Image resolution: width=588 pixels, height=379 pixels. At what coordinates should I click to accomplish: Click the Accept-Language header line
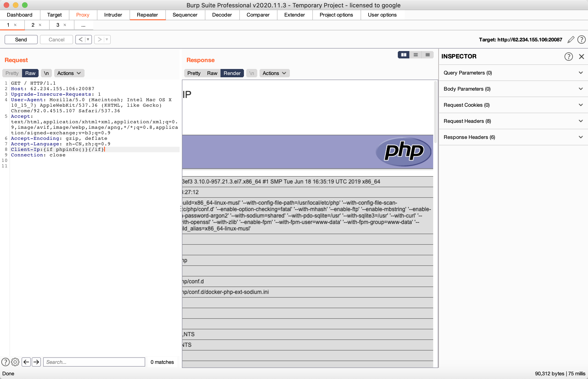point(61,144)
